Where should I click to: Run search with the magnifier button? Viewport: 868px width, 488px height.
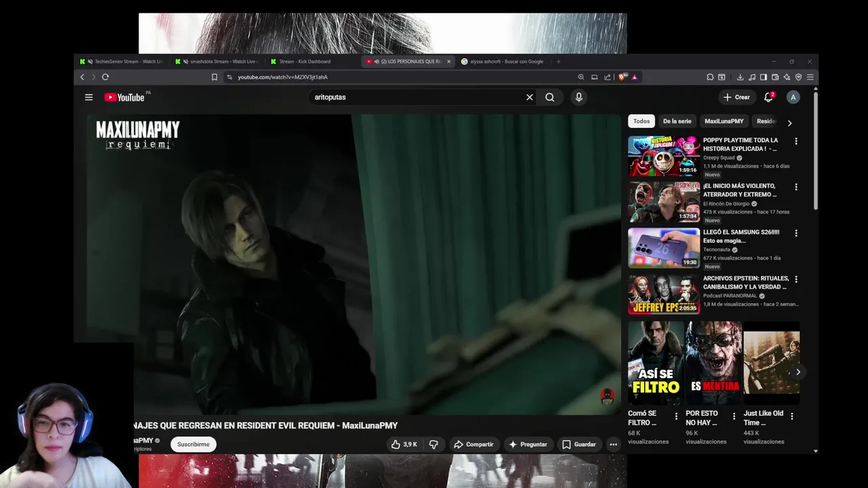click(550, 97)
